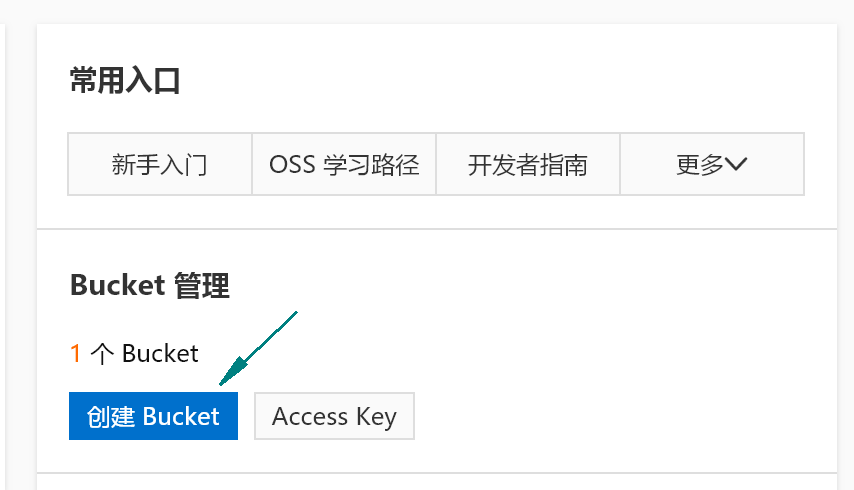Screen dimensions: 854x490
Task: Click the word Bucket on the blue button
Action: click(x=181, y=416)
